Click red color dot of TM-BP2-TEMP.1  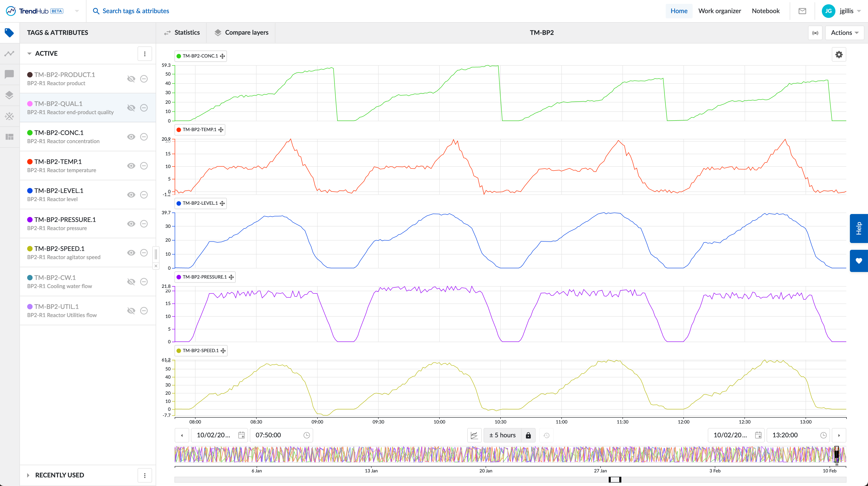pos(30,162)
